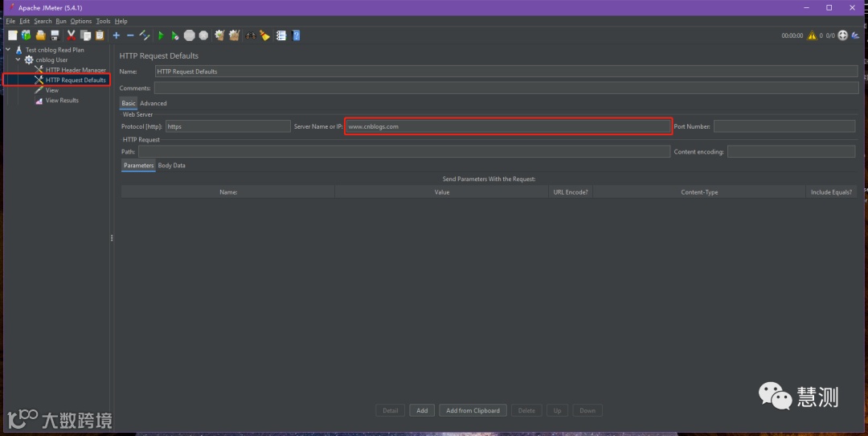Click the Paste clipboard icon

100,35
